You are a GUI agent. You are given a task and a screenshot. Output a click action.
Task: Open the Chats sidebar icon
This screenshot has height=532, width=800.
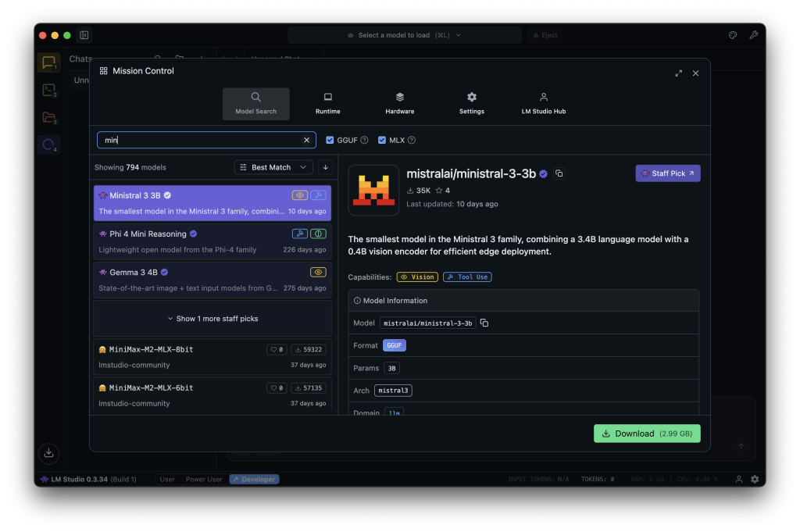click(x=48, y=62)
